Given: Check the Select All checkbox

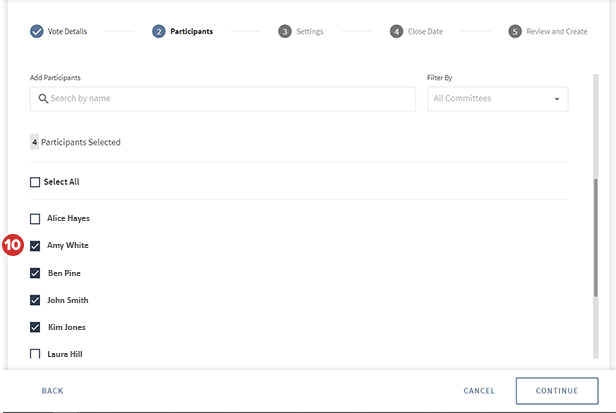Looking at the screenshot, I should 35,182.
